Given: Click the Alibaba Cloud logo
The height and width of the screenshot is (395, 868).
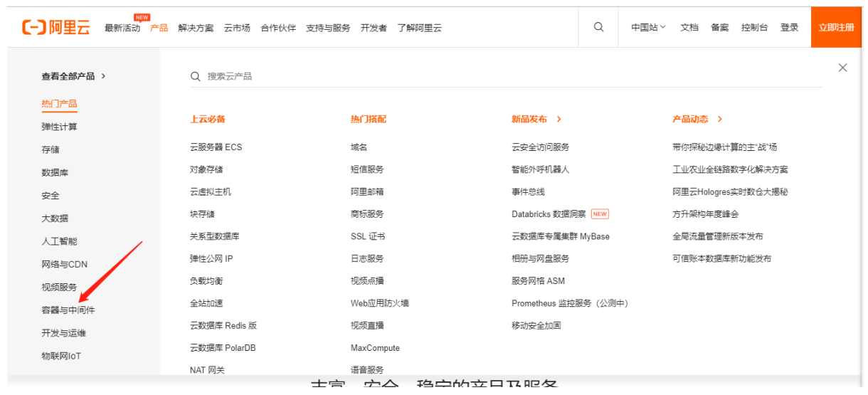Looking at the screenshot, I should pos(56,27).
